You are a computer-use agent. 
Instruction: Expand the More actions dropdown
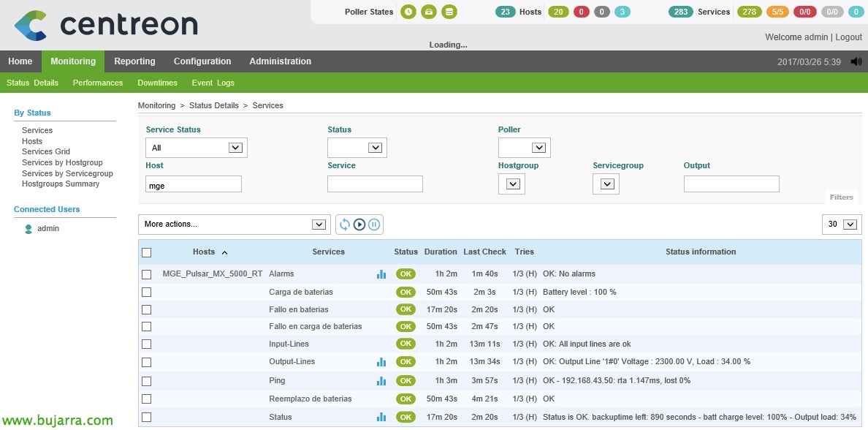click(x=235, y=225)
